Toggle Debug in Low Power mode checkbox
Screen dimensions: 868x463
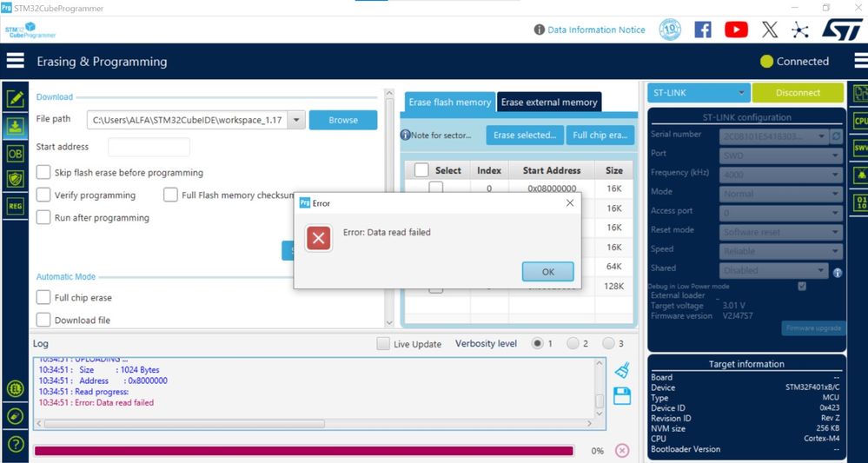(802, 286)
